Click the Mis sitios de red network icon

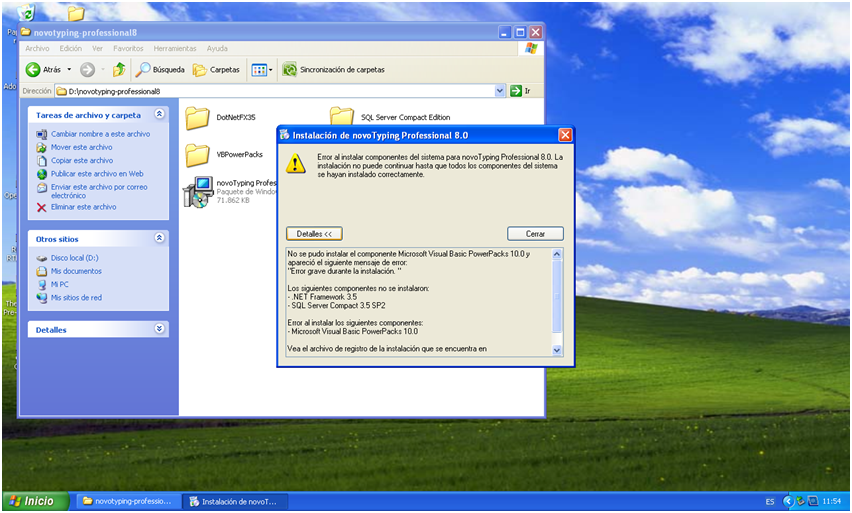(41, 298)
